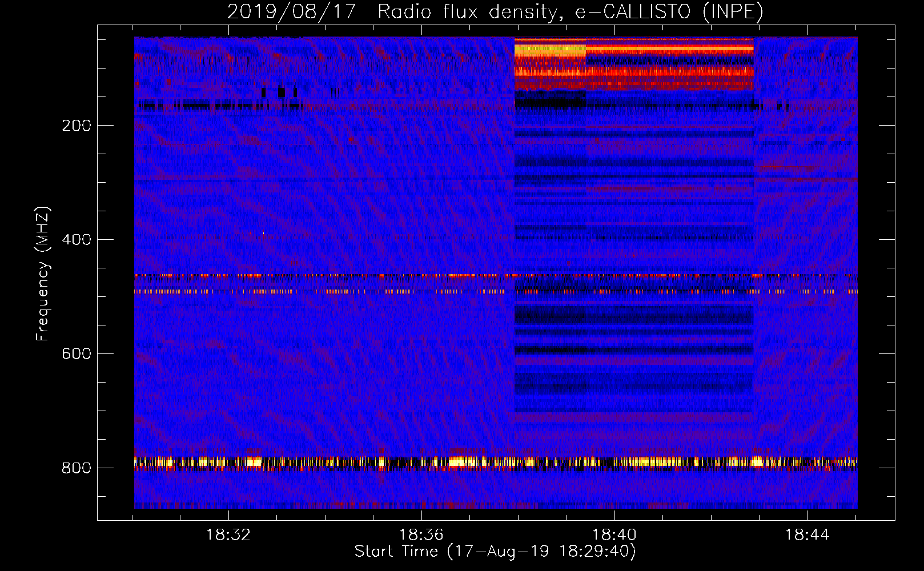Click the 18:36 time tick label
The width and height of the screenshot is (924, 571).
[x=421, y=535]
